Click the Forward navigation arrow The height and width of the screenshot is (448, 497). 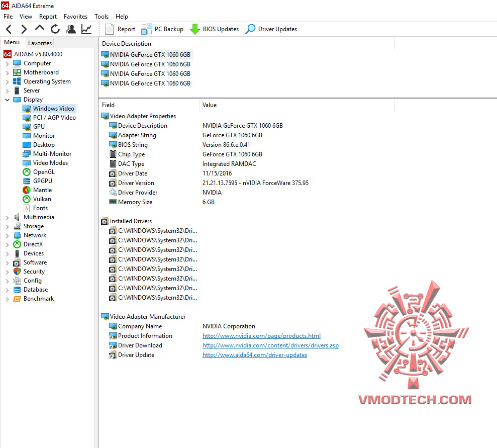(24, 29)
